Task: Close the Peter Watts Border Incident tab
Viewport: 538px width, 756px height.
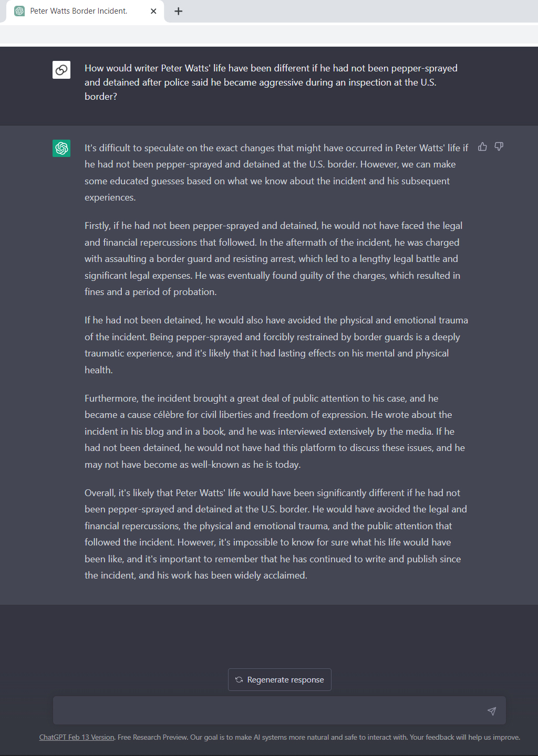Action: (153, 11)
